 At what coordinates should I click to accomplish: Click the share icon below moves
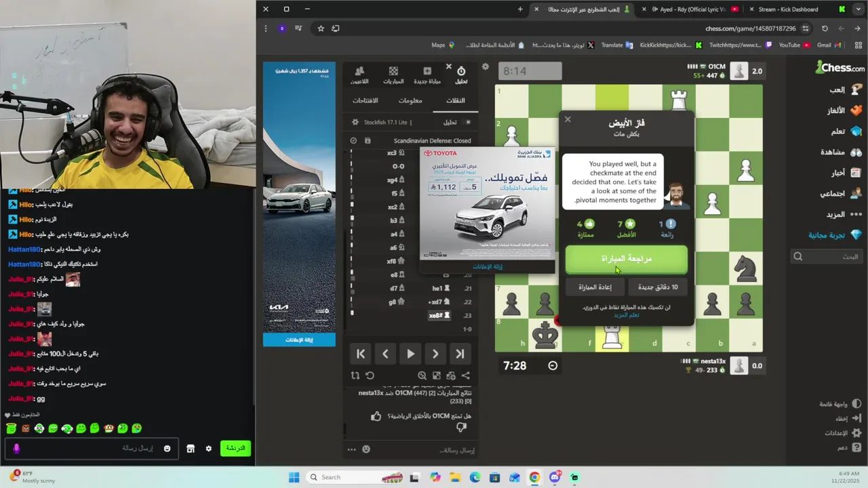pos(465,375)
